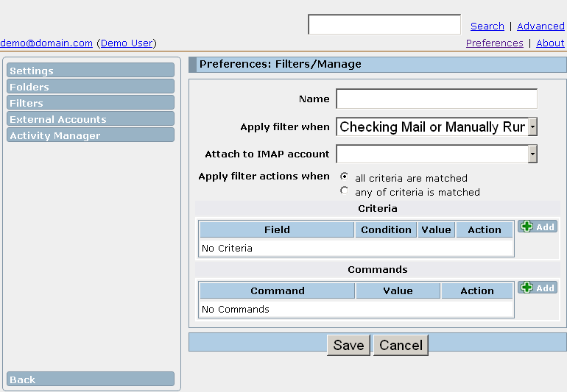The width and height of the screenshot is (567, 392).
Task: Click the 'Preferences: Filters/Manage' title
Action: coord(281,64)
